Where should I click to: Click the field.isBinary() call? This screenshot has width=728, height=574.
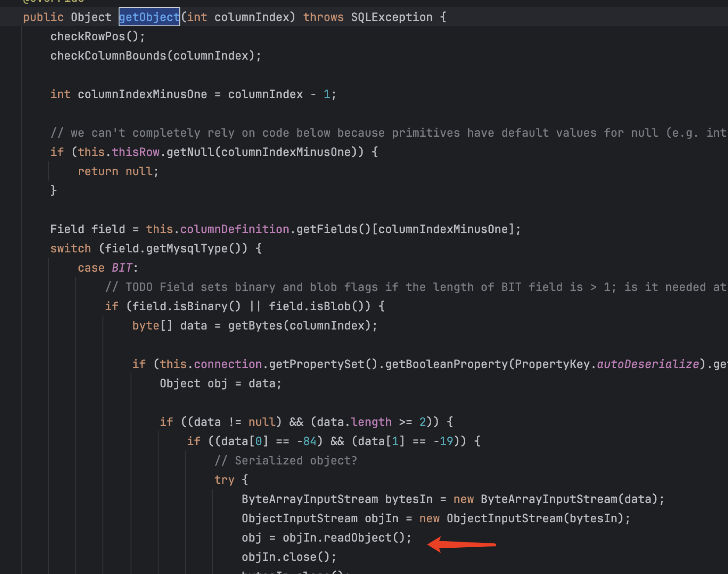[186, 306]
